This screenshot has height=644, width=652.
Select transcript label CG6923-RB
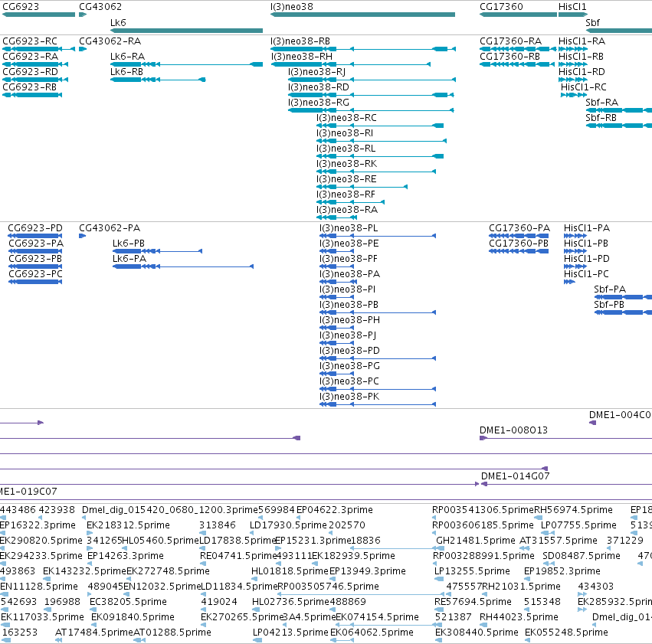[30, 87]
